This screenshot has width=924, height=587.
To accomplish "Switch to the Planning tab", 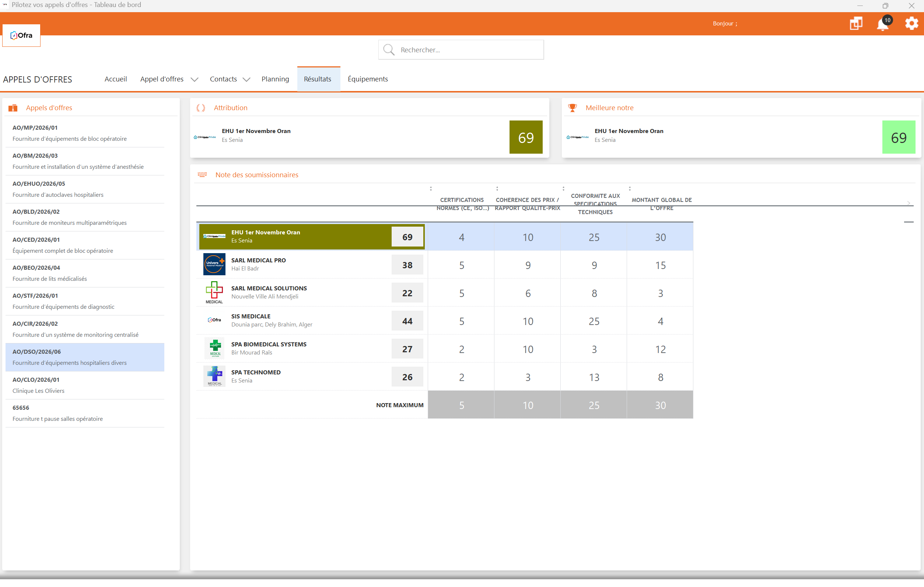I will (x=275, y=79).
